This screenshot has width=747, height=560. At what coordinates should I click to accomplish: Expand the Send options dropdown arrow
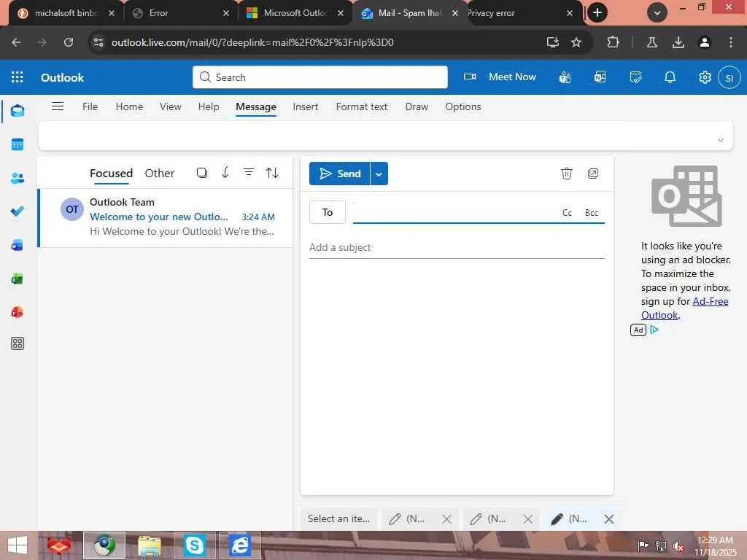pyautogui.click(x=379, y=174)
